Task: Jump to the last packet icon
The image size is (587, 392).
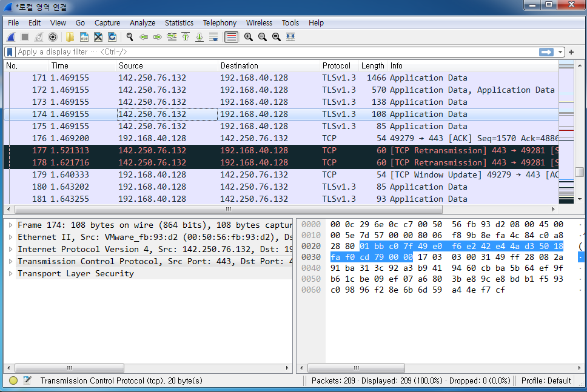Action: pyautogui.click(x=200, y=37)
